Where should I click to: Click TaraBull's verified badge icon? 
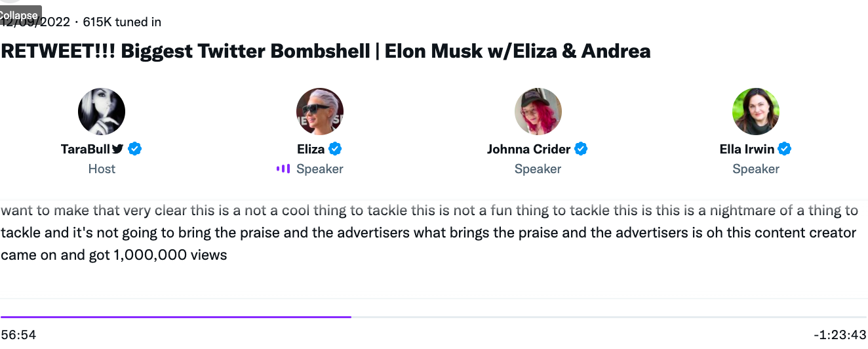[135, 149]
